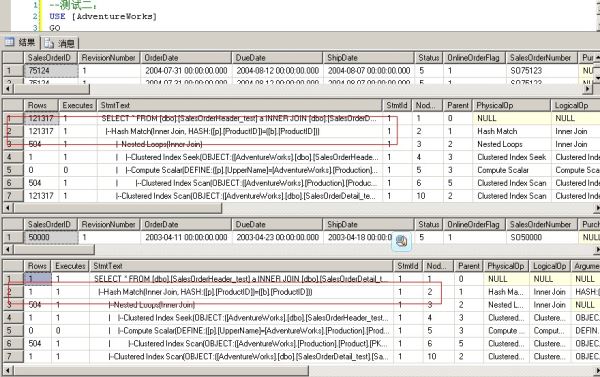Switch to the 结果 results tab
The height and width of the screenshot is (377, 600).
(20, 42)
